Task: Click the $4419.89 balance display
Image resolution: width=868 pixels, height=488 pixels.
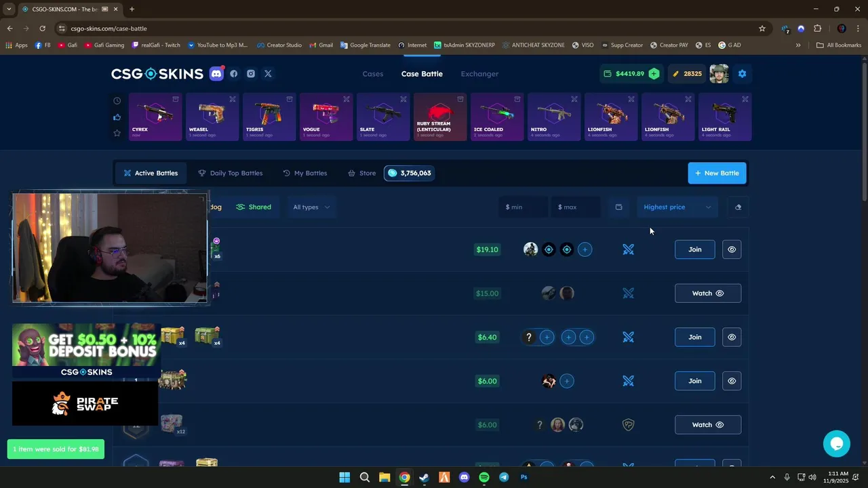Action: point(623,74)
